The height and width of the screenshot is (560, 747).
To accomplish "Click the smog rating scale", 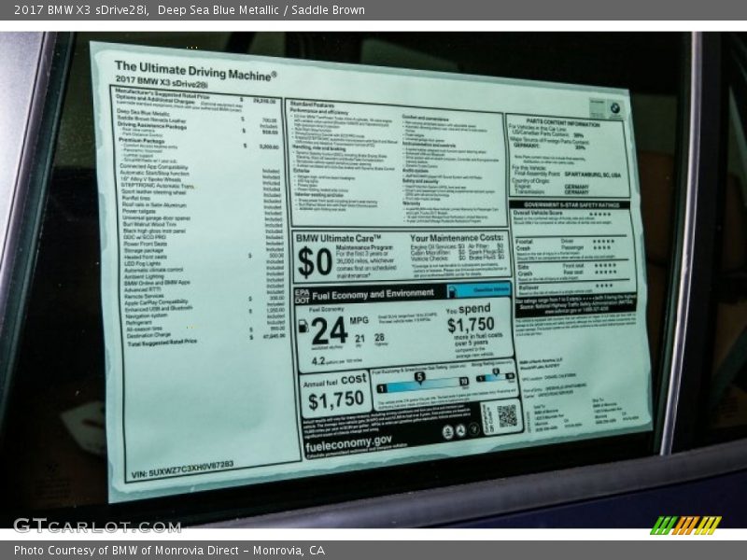I will click(495, 376).
